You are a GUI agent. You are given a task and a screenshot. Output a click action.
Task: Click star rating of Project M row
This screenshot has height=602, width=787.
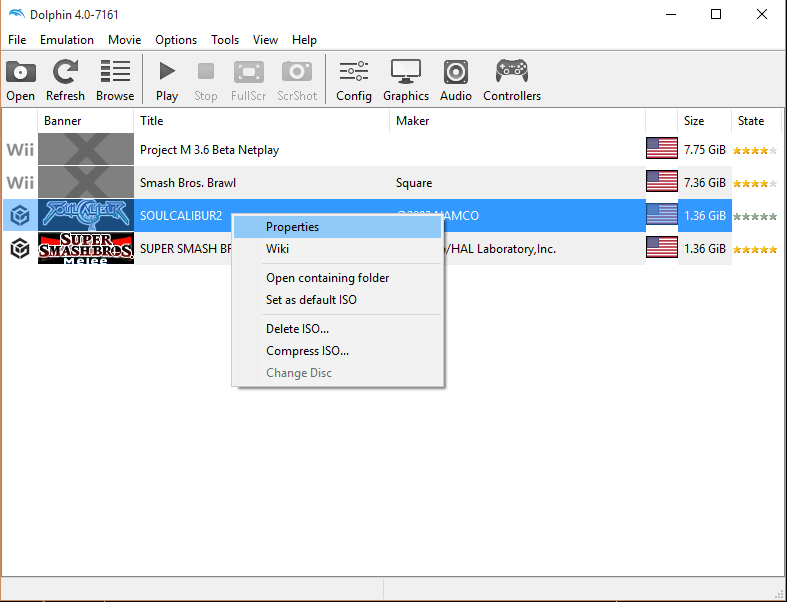pos(755,151)
